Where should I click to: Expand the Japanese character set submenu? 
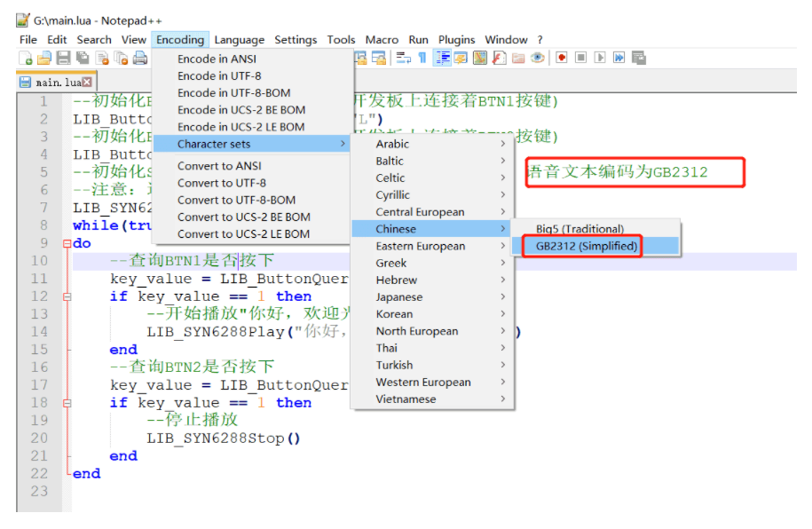[432, 297]
